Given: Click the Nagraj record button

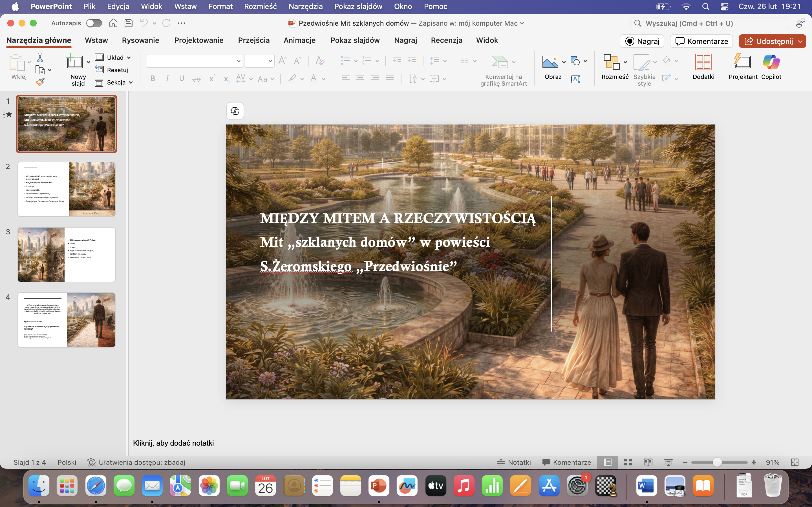Looking at the screenshot, I should [x=642, y=41].
